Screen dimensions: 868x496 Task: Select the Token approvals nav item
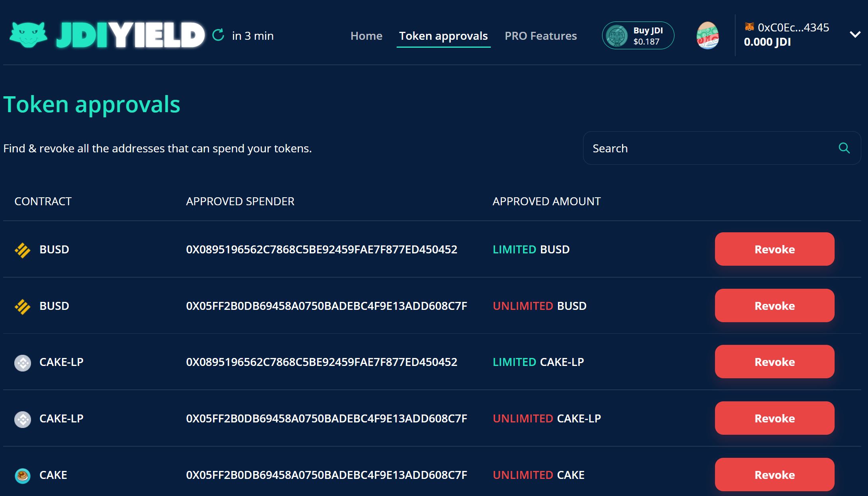click(443, 35)
